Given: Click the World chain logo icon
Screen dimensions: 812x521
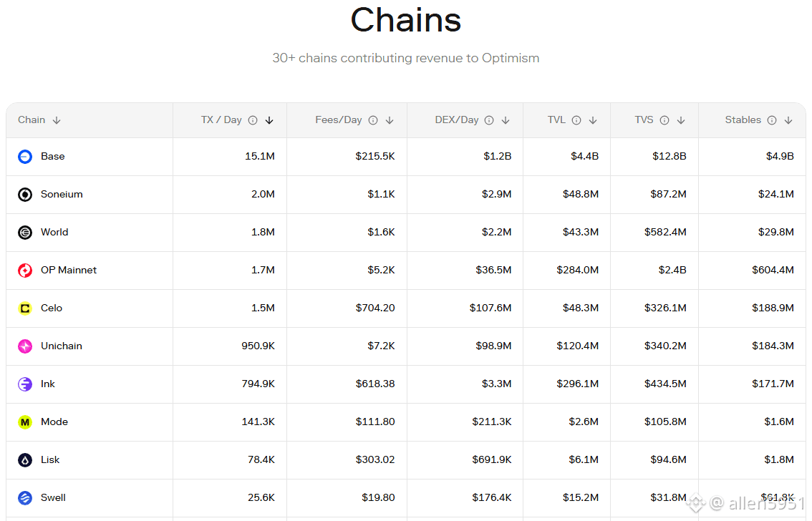Looking at the screenshot, I should (25, 233).
